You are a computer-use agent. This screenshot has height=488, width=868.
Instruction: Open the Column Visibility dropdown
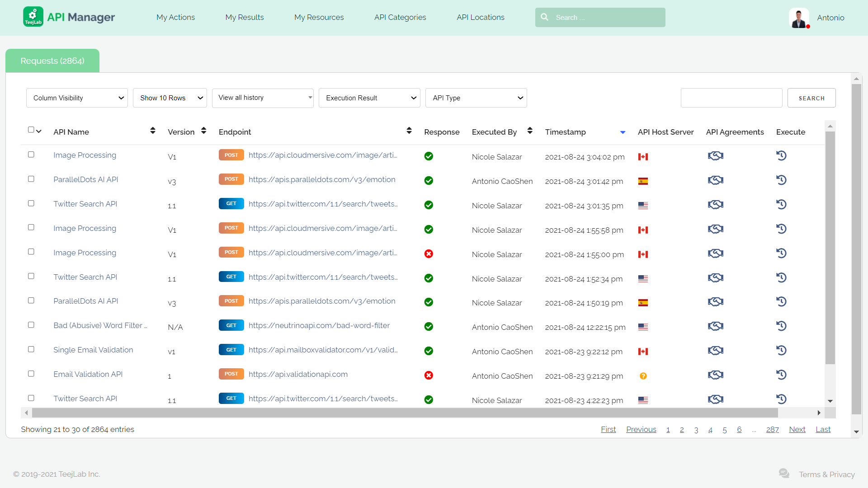(77, 98)
